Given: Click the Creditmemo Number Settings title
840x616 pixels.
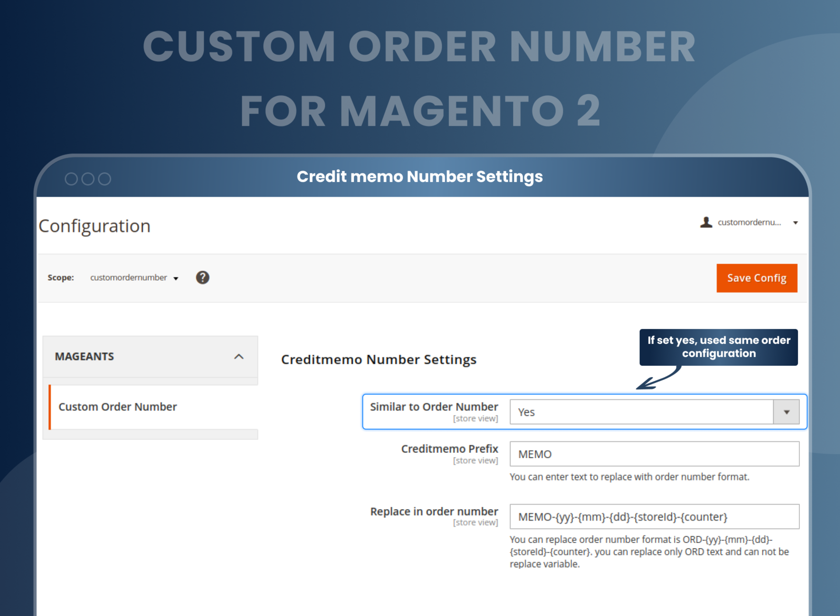Looking at the screenshot, I should [379, 359].
